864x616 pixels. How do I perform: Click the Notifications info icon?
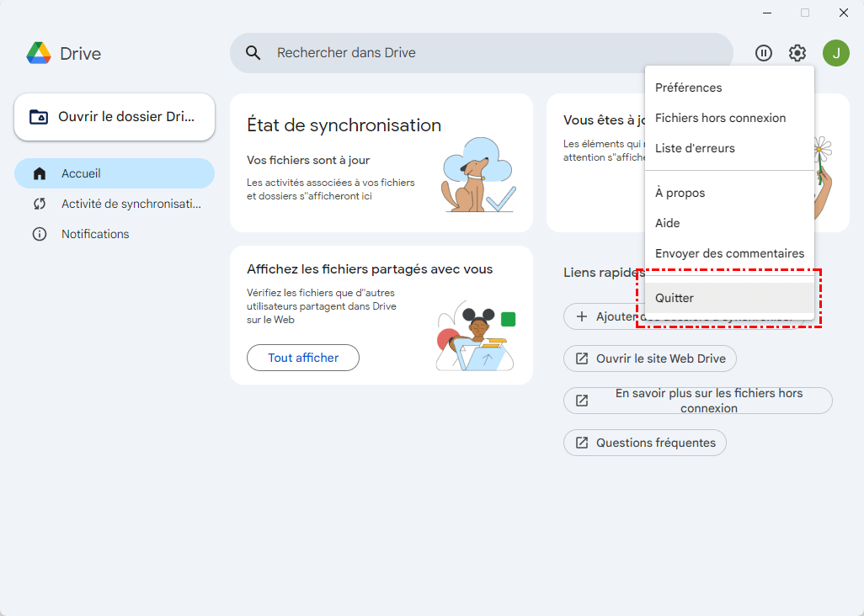point(40,234)
